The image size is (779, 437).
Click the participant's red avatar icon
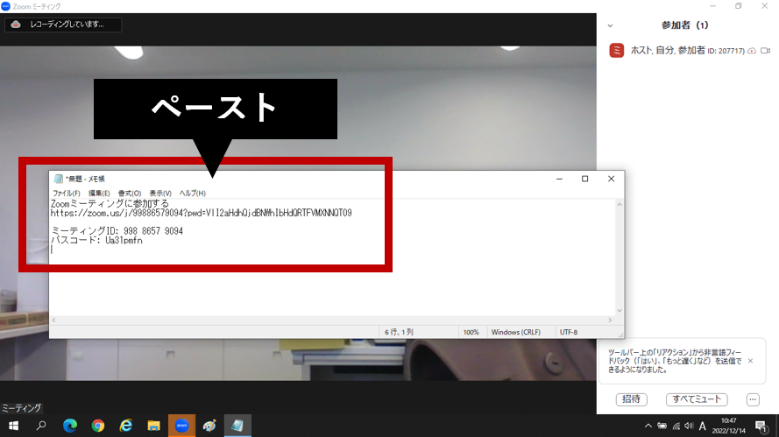coord(617,50)
